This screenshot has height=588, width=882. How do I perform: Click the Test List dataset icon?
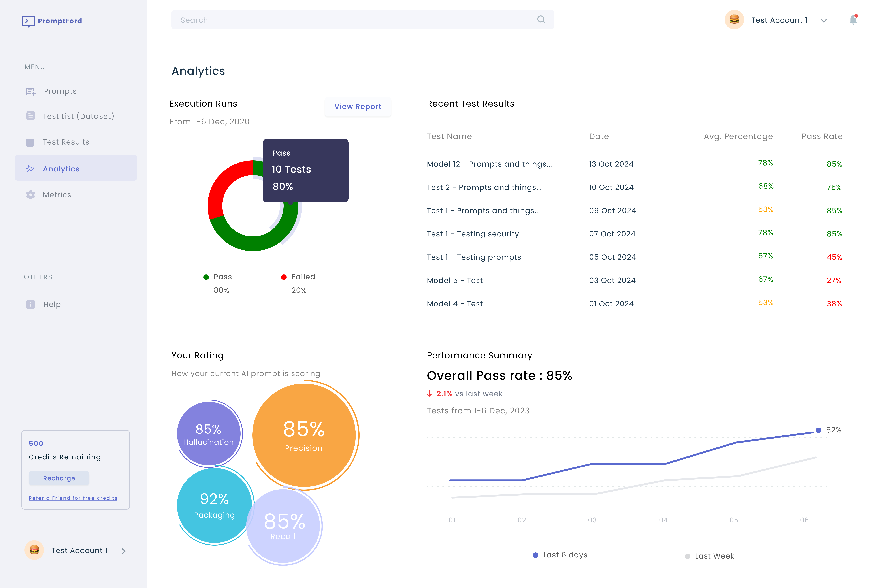click(x=31, y=116)
